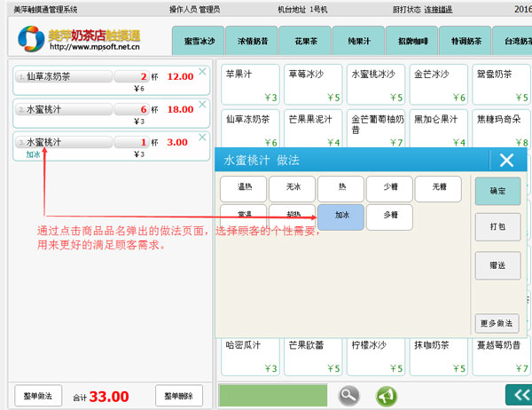Add 草莓冰沙 product to the order
This screenshot has width=532, height=410.
[313, 84]
